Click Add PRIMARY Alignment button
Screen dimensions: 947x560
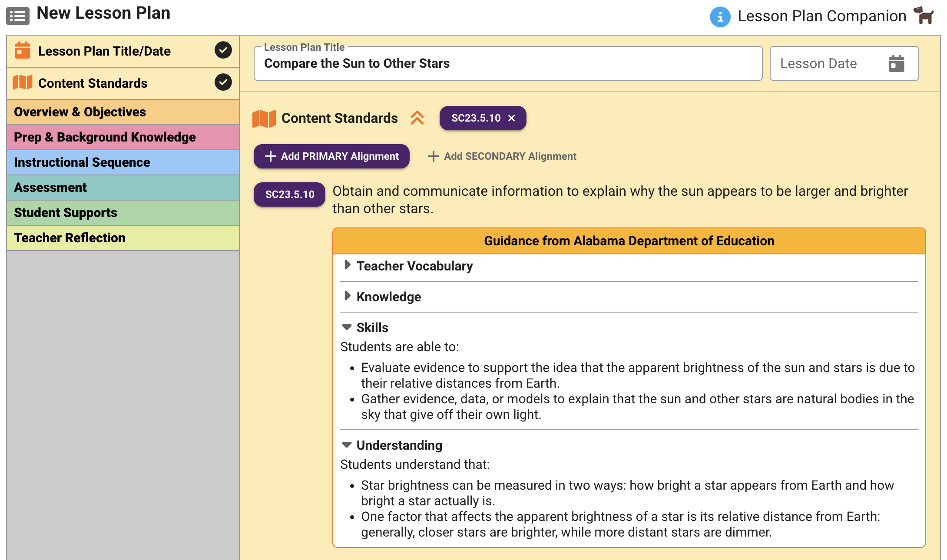pyautogui.click(x=331, y=156)
